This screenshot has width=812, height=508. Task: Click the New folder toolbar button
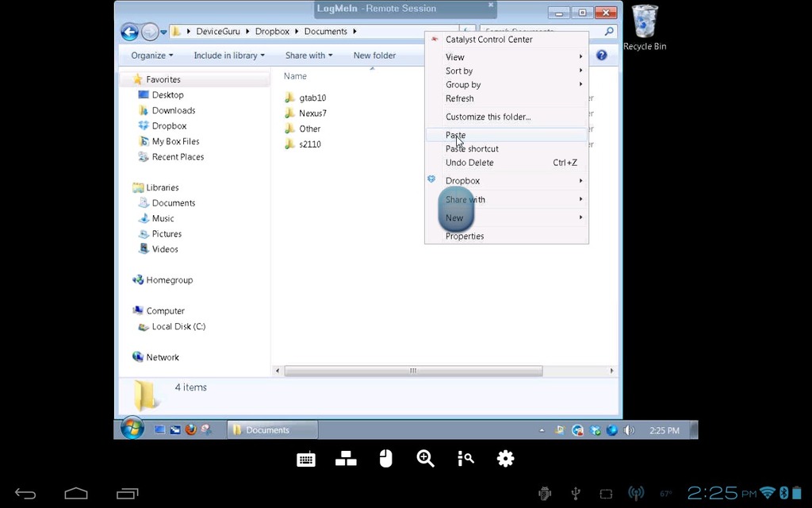[x=374, y=56]
